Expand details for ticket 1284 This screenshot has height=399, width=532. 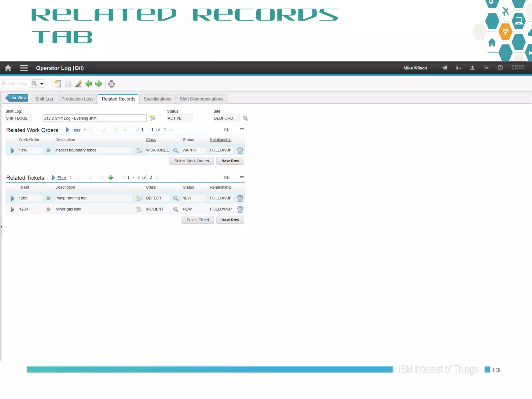(x=12, y=209)
